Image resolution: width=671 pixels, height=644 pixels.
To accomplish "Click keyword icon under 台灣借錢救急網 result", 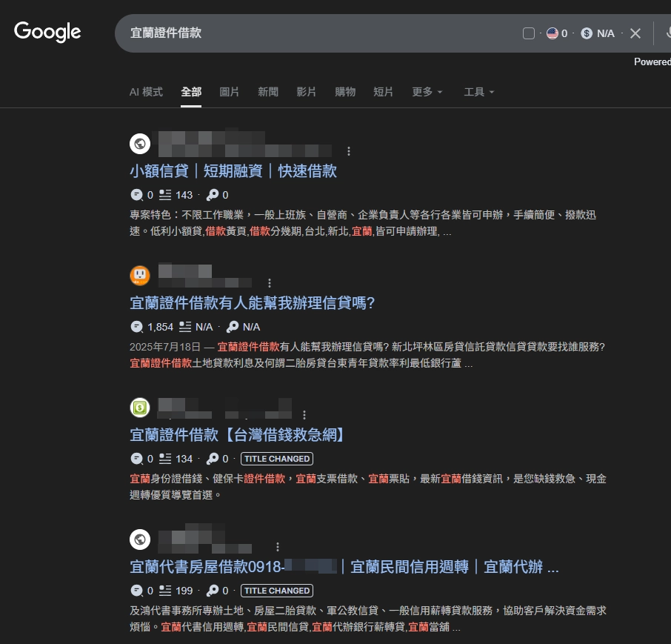I will (x=213, y=459).
